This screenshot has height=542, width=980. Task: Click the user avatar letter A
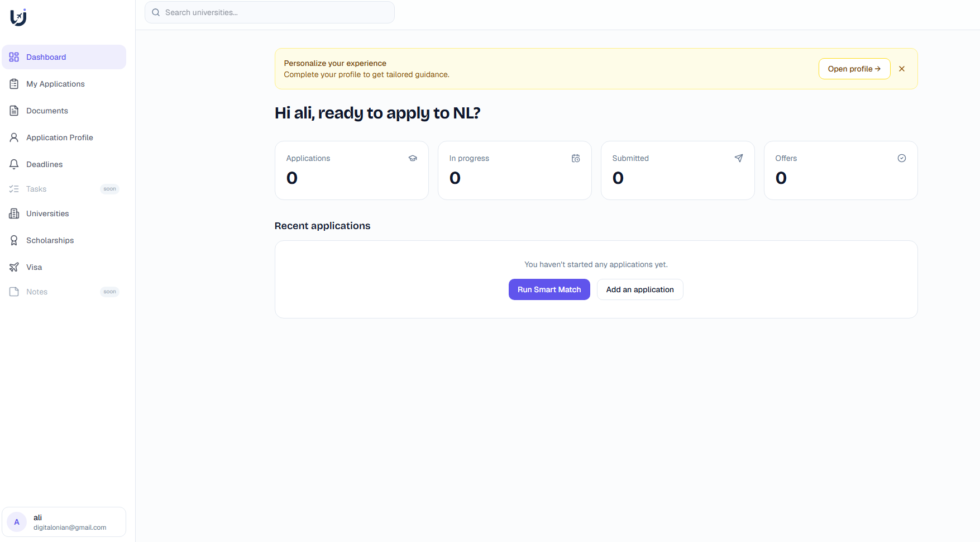pyautogui.click(x=17, y=522)
